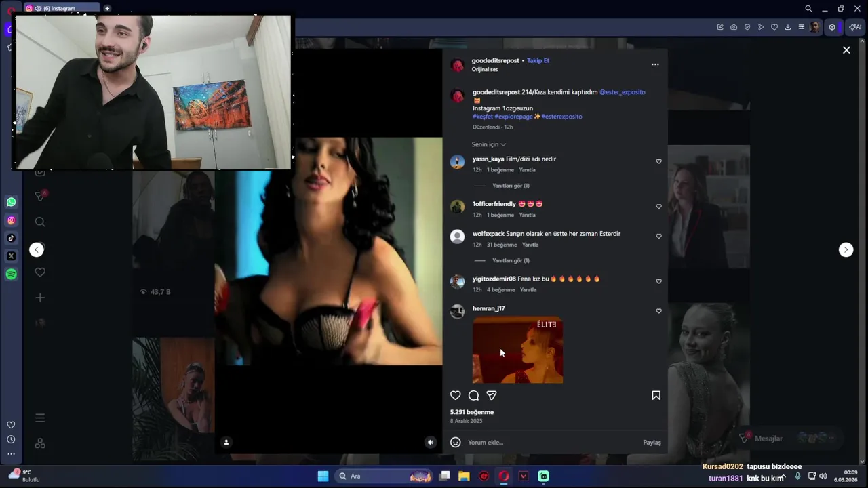Open Instagram search magnifier in left nav
This screenshot has width=868, height=488.
pyautogui.click(x=40, y=222)
